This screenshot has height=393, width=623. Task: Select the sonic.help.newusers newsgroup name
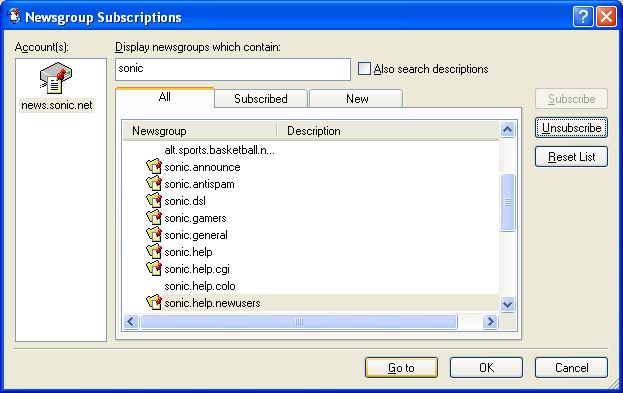212,303
